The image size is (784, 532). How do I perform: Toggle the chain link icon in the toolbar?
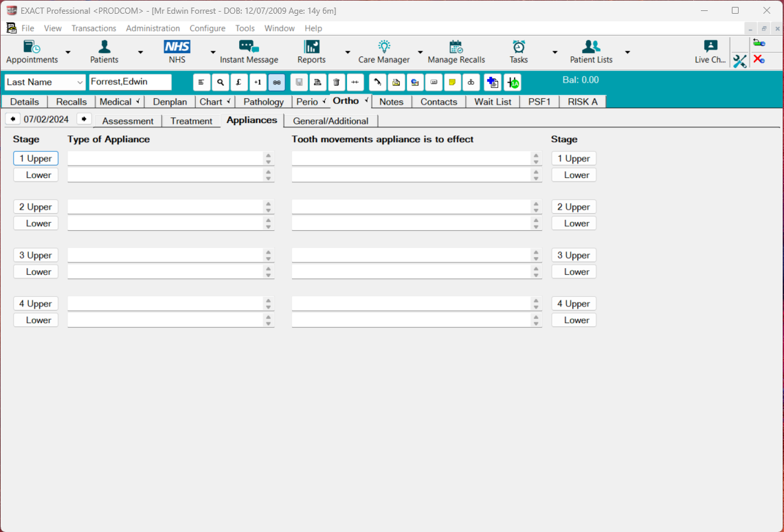(276, 82)
